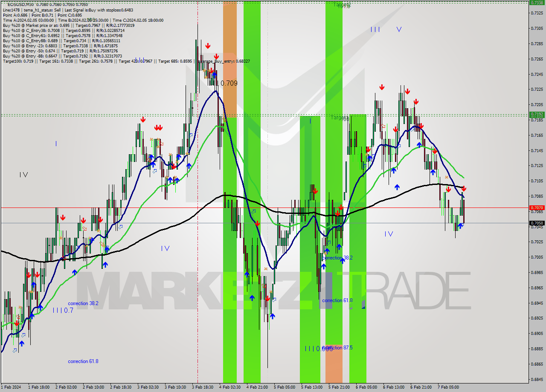Click the 'Buy %20 @ Entry -88: 0.6647' line
The height and width of the screenshot is (392, 546).
tap(62, 56)
